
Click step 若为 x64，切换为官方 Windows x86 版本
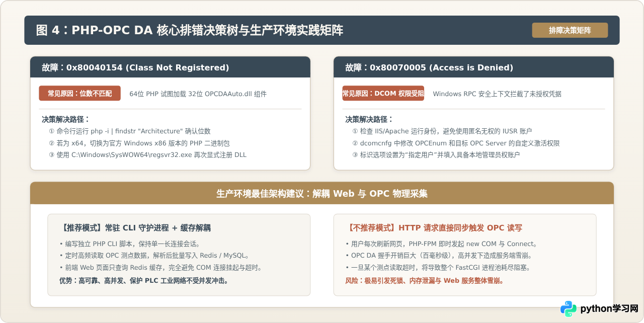point(139,143)
